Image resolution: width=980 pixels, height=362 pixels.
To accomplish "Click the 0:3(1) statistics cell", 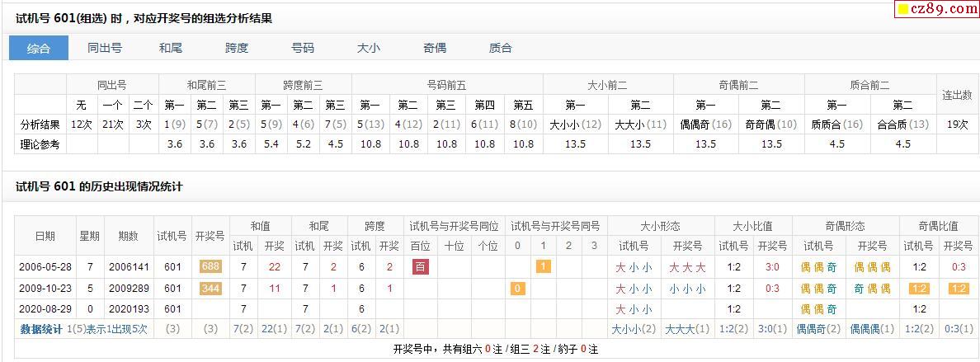I will click(958, 330).
